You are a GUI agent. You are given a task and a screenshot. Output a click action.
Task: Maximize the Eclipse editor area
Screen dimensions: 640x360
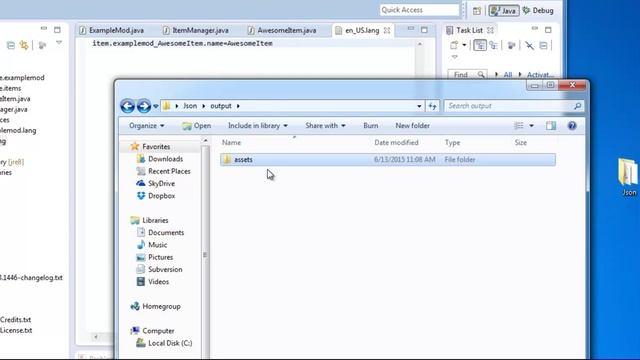click(424, 30)
